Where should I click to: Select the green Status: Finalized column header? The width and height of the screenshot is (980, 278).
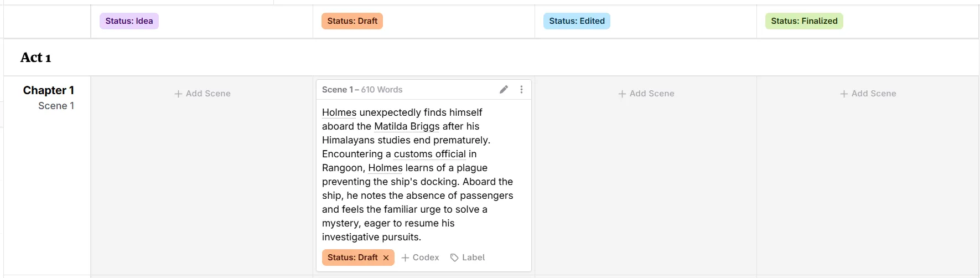(x=803, y=21)
